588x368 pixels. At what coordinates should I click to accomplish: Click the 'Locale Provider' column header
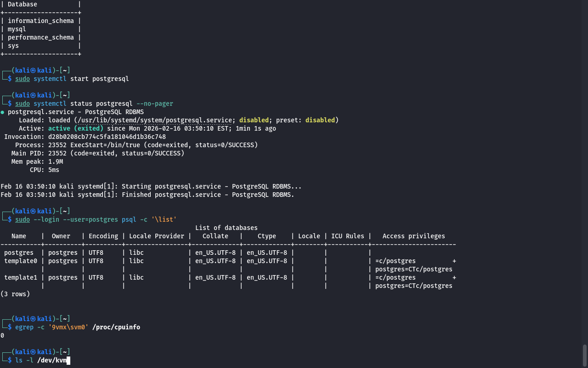click(157, 236)
